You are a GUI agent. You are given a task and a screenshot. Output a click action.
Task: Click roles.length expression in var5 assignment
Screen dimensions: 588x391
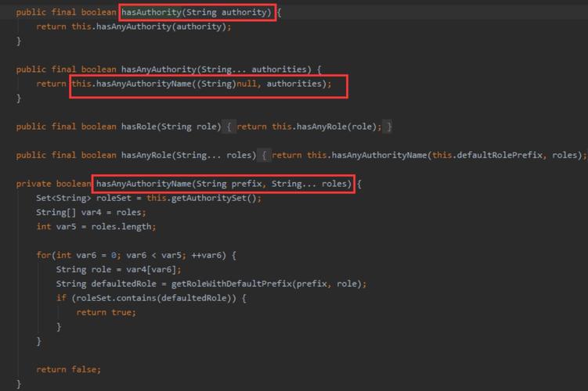point(121,227)
